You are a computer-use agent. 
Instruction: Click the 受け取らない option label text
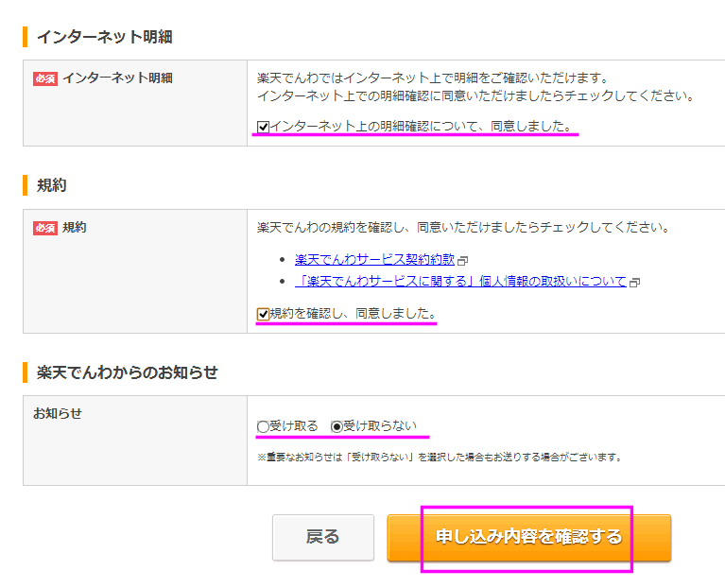(380, 426)
